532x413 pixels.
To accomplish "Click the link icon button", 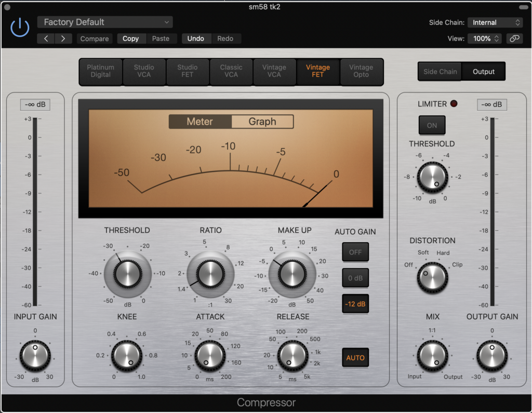I will pyautogui.click(x=514, y=38).
